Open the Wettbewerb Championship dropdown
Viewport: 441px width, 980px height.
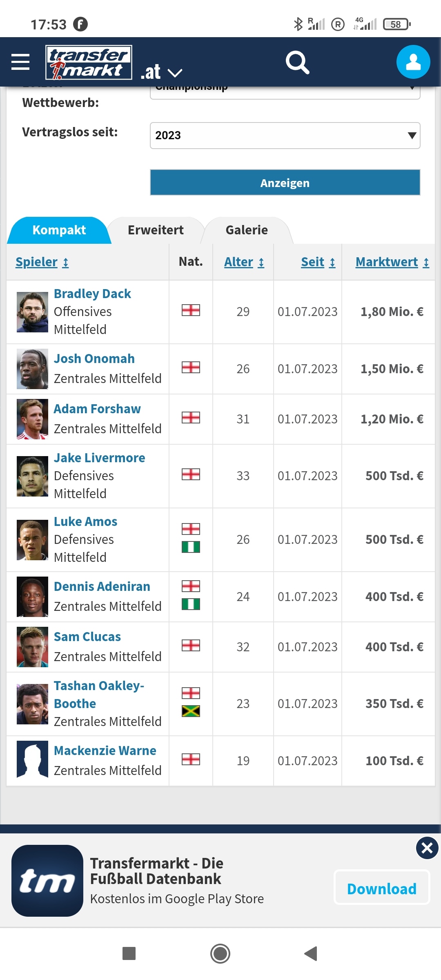pyautogui.click(x=285, y=92)
